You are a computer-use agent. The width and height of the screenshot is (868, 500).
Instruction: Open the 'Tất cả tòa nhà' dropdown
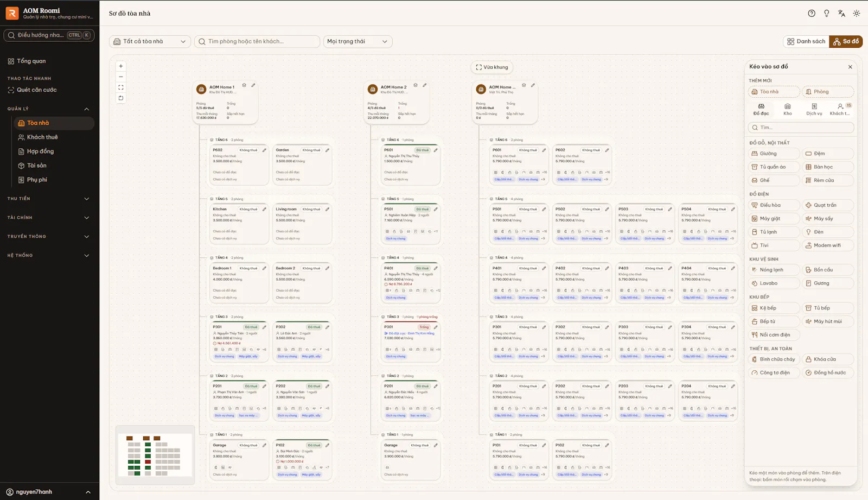(150, 41)
